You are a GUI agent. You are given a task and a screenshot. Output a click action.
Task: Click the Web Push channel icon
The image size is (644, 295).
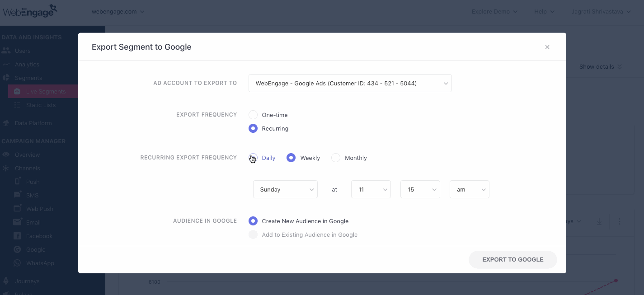pos(18,208)
